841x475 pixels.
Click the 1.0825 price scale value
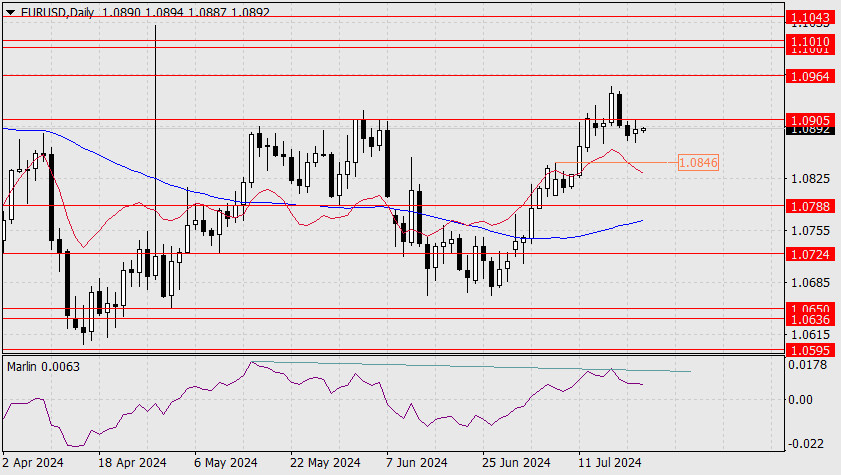point(810,179)
